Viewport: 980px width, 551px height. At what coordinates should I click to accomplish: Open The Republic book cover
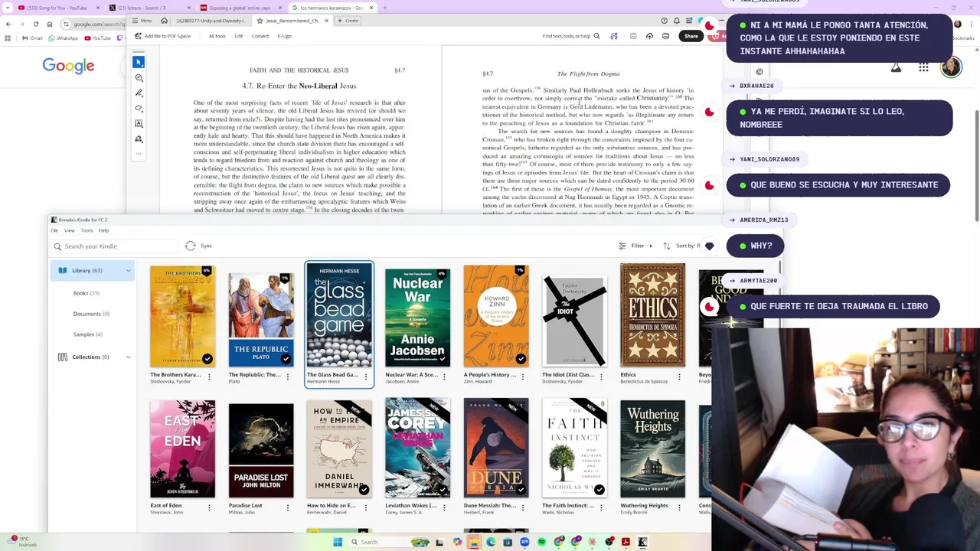click(x=261, y=321)
